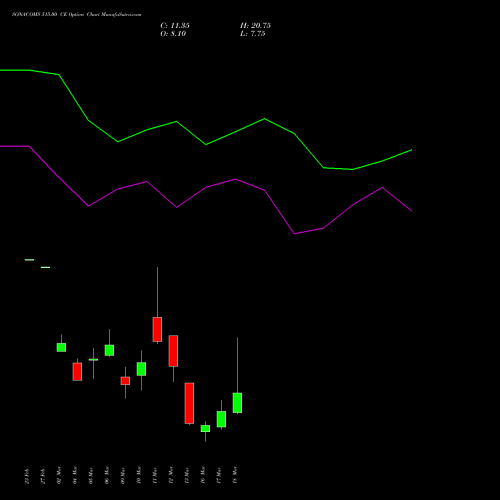Select the green candlestick above 06 Mar
The image size is (500, 500).
[109, 350]
